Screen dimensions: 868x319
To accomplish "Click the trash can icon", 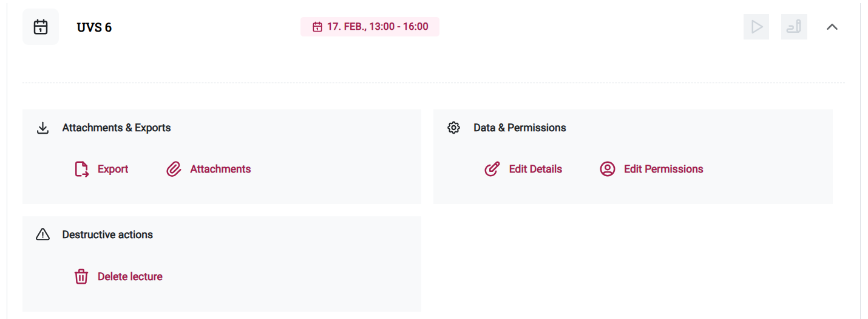I will click(81, 276).
